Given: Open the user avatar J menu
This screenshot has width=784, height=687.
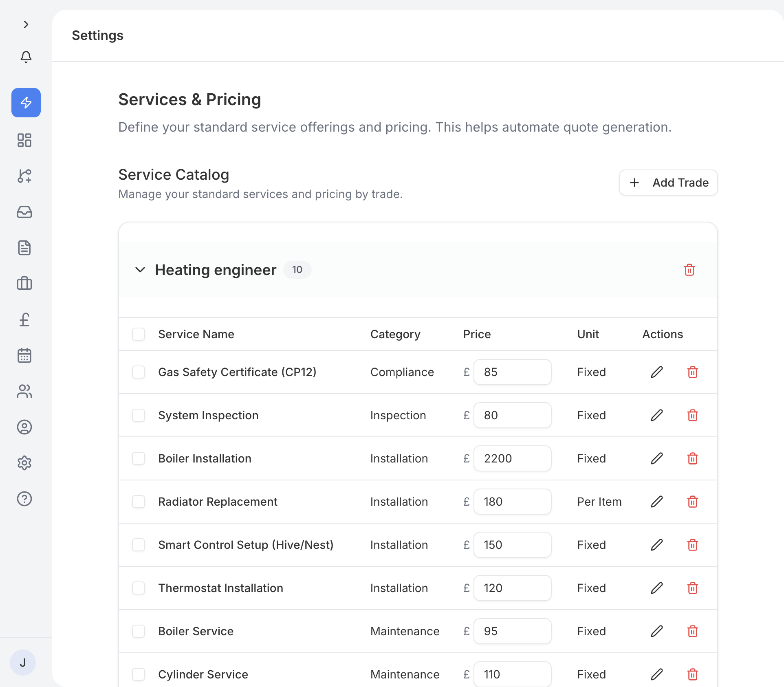Looking at the screenshot, I should (23, 663).
